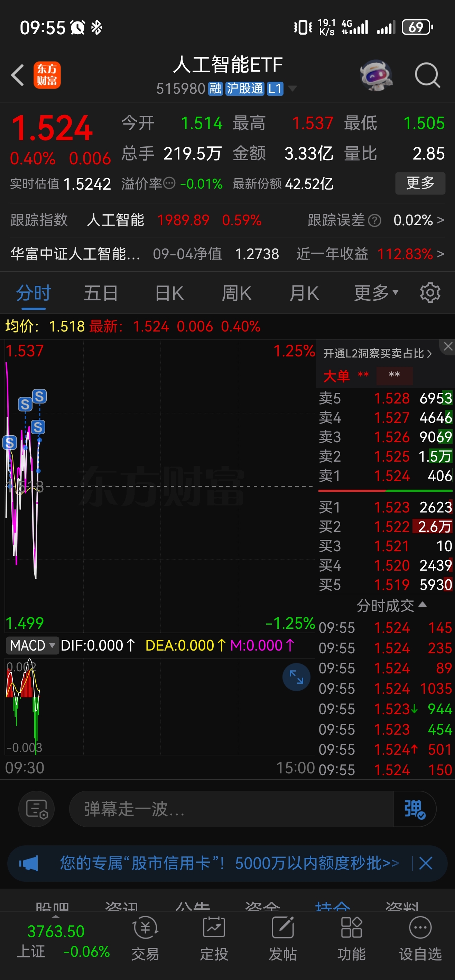Expand the 上证 index bar arrow
Viewport: 455px width, 980px height.
coord(56,916)
